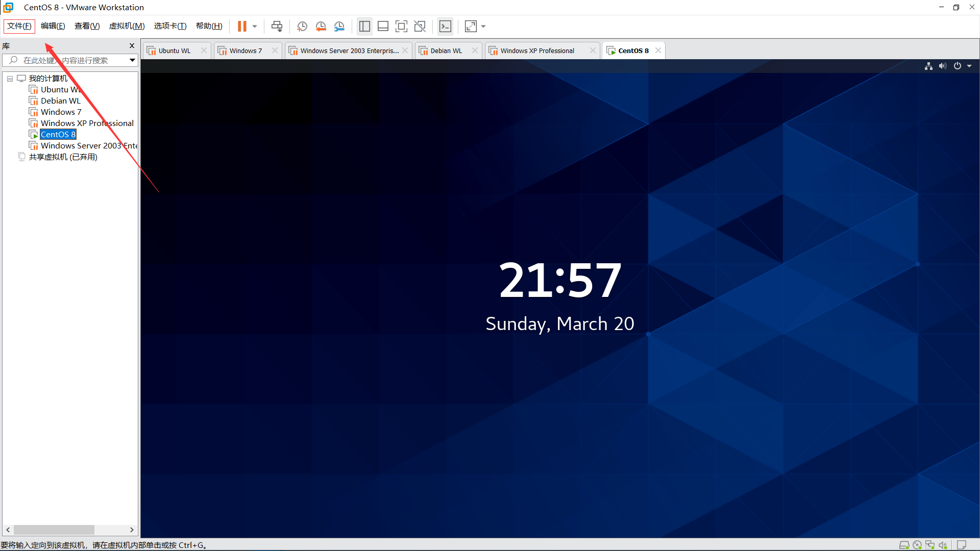Click the network adapter status icon
The height and width of the screenshot is (551, 980).
930,545
